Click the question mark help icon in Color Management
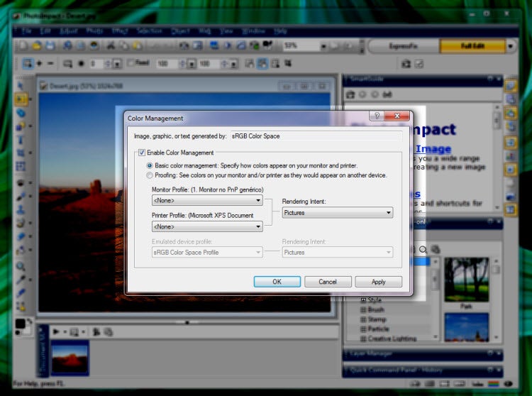Image resolution: width=532 pixels, height=396 pixels. click(x=377, y=116)
